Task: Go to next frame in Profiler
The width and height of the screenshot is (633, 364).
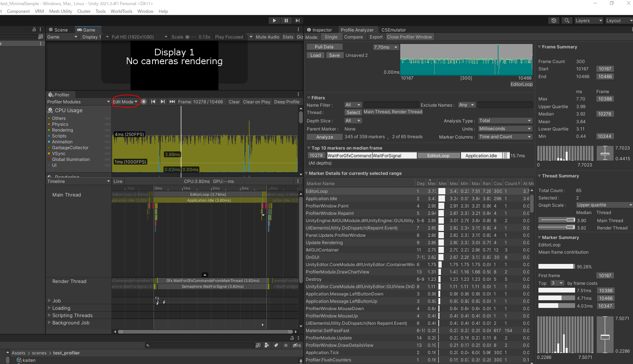Action: tap(163, 102)
